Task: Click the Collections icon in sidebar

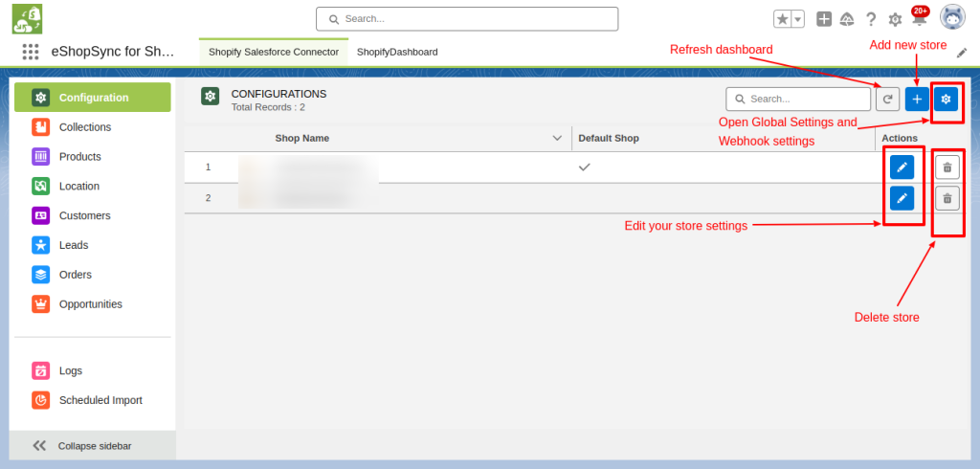Action: (x=40, y=127)
